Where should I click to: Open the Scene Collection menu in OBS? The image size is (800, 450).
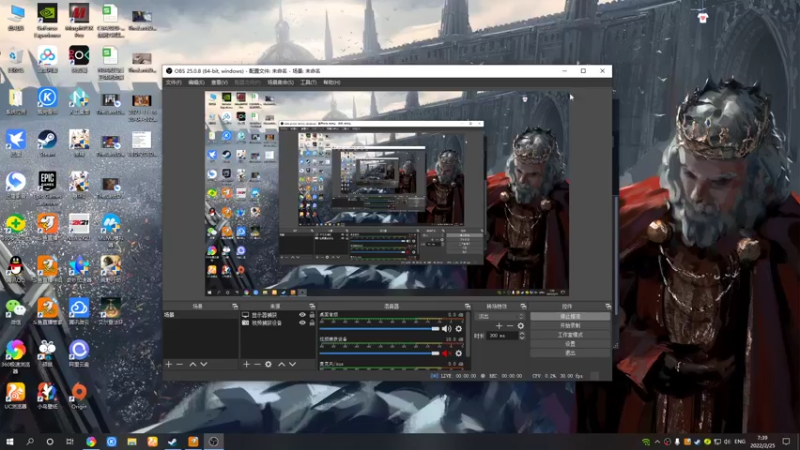point(281,82)
